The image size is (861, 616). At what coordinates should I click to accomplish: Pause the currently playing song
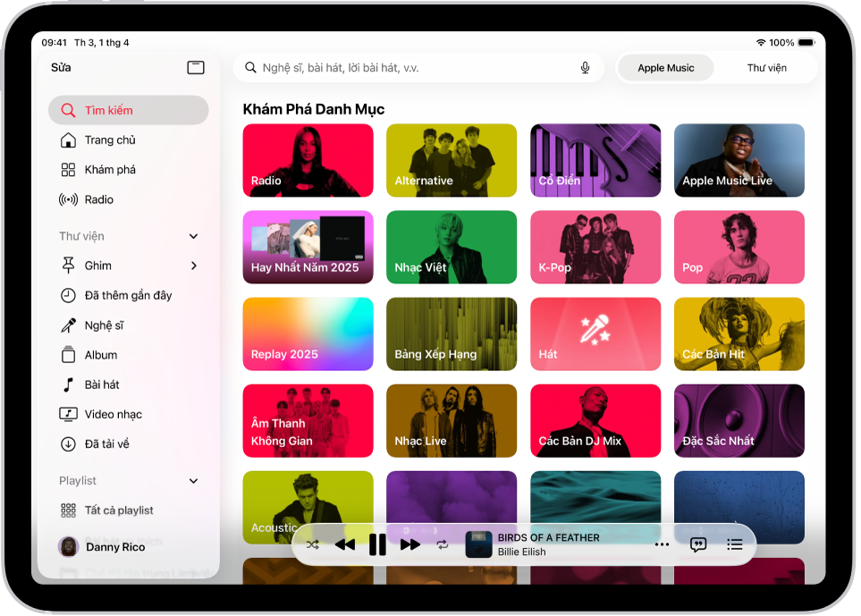(378, 544)
